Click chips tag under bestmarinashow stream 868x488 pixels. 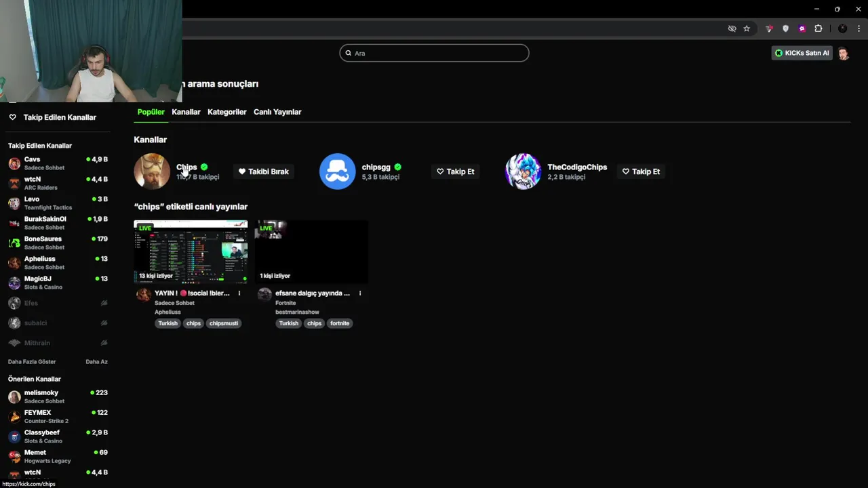click(x=314, y=323)
